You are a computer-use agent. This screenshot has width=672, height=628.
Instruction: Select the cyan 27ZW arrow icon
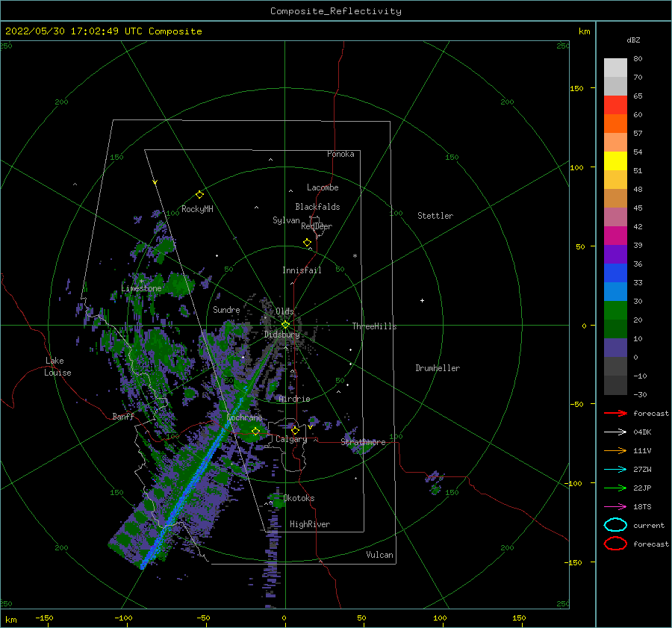point(615,470)
